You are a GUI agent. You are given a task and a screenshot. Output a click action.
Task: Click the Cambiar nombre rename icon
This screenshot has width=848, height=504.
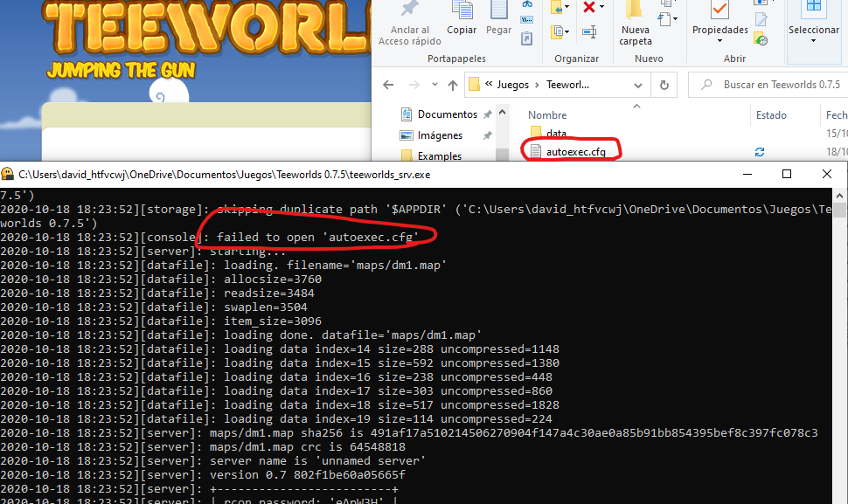pyautogui.click(x=589, y=31)
